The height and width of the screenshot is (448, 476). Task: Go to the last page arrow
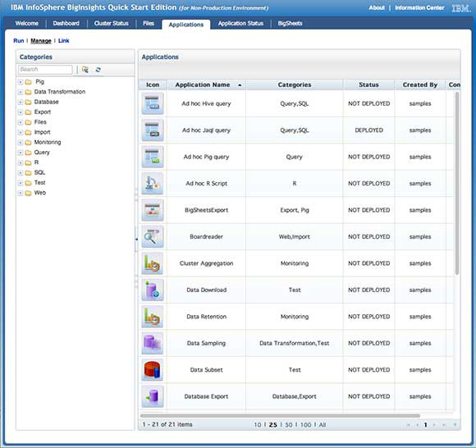(444, 425)
